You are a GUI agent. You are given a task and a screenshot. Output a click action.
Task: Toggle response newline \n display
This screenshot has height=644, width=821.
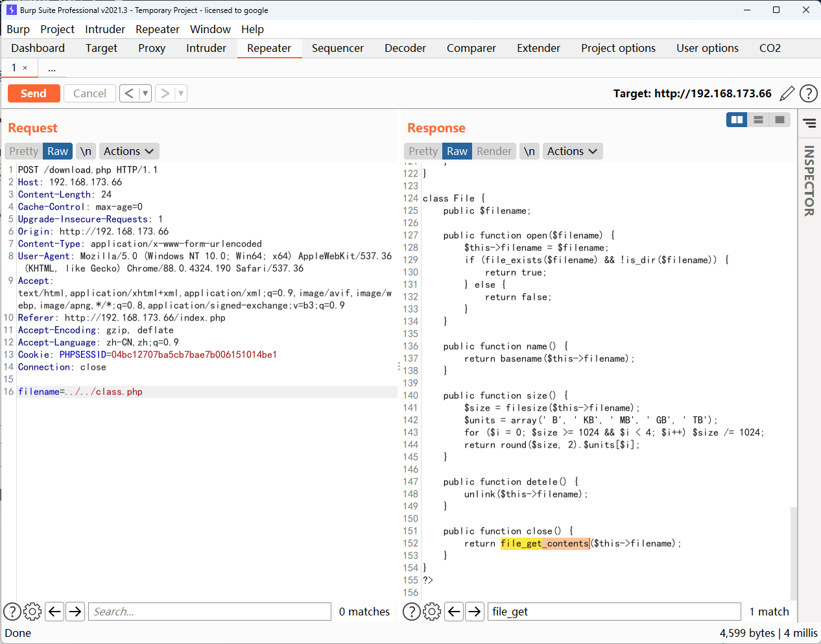coord(529,151)
